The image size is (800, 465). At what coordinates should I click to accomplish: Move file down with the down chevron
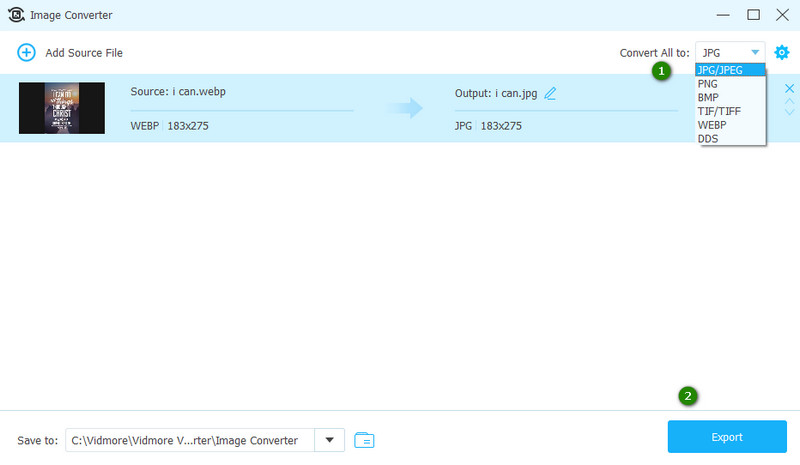(789, 112)
